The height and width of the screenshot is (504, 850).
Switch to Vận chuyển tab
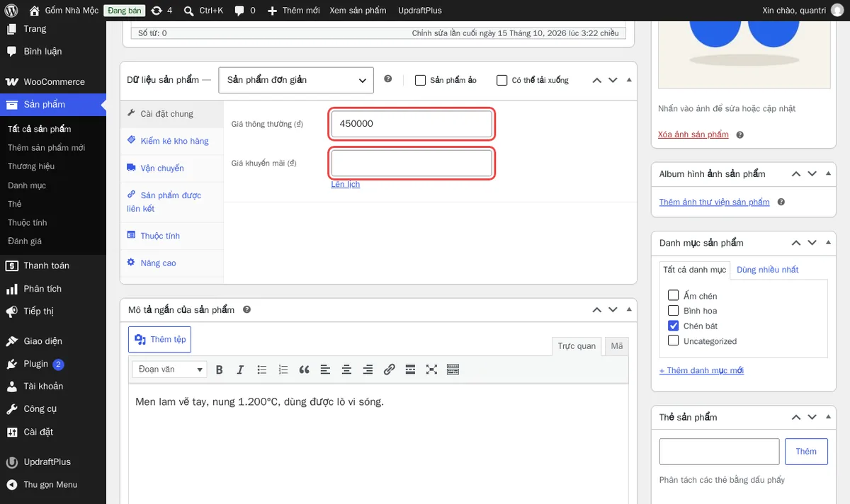point(172,168)
